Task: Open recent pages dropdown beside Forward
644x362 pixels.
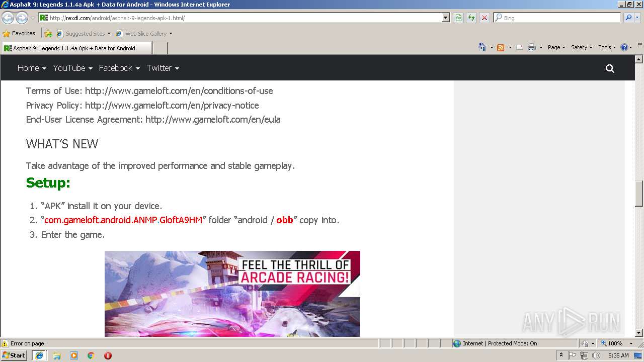Action: [33, 18]
